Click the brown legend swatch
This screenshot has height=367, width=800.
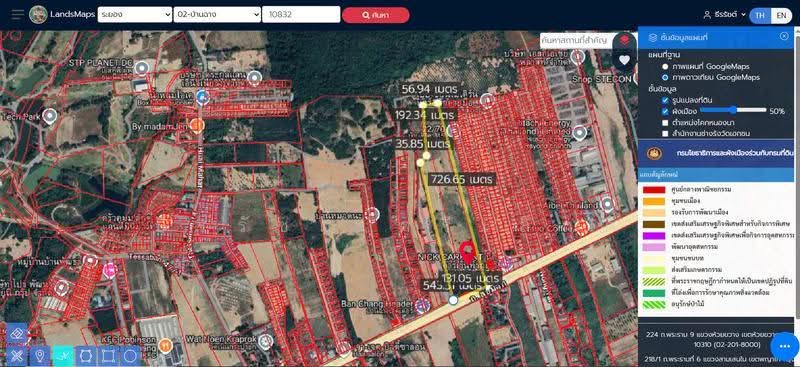click(x=654, y=224)
